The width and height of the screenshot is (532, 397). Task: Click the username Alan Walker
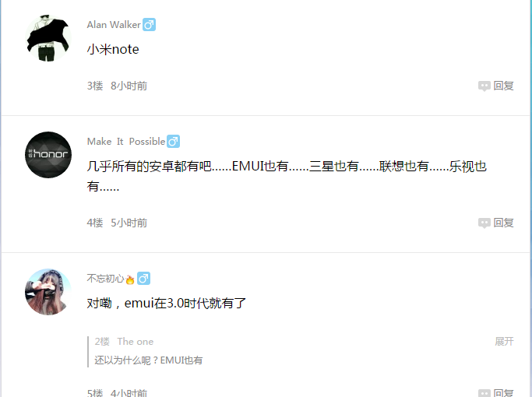coord(114,25)
